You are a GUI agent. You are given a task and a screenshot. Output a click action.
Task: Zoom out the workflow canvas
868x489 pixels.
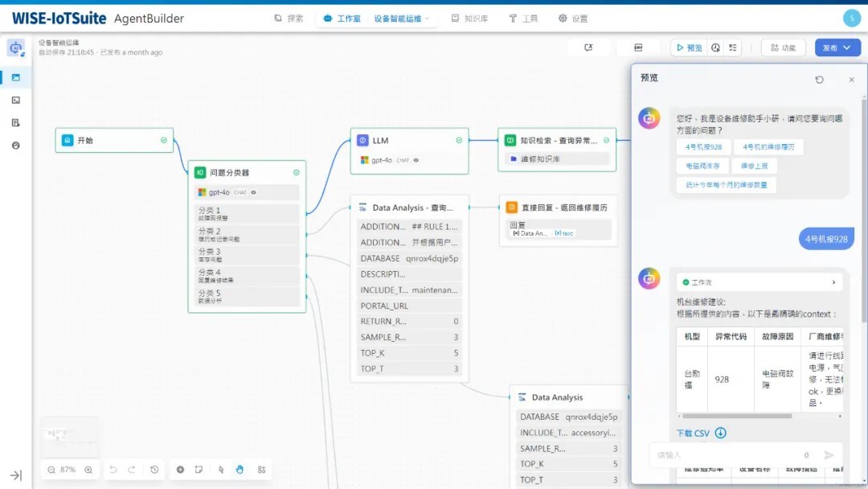(51, 470)
